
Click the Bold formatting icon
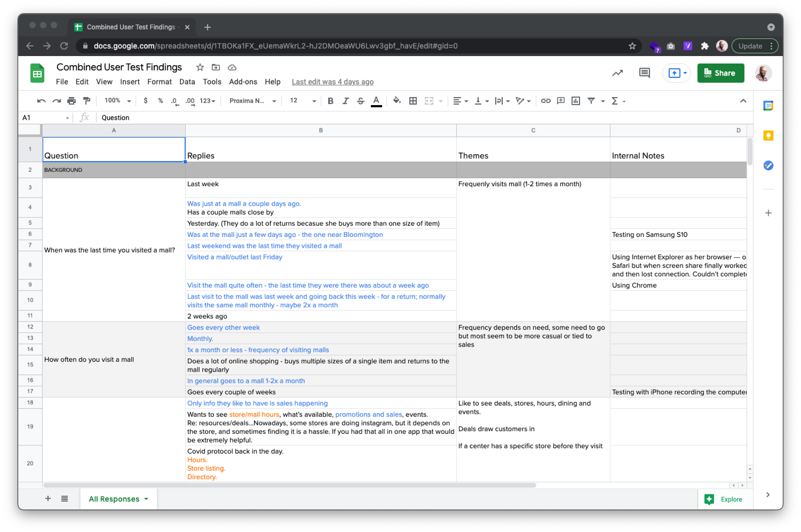[330, 100]
